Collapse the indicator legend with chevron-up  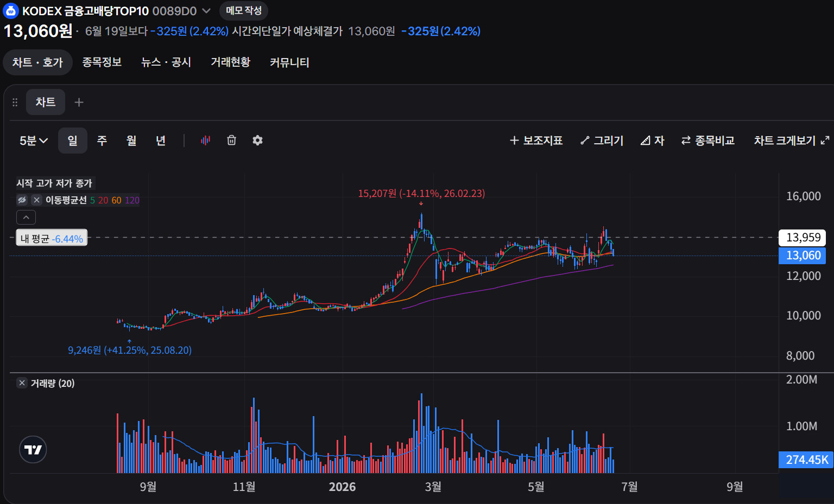tap(26, 218)
